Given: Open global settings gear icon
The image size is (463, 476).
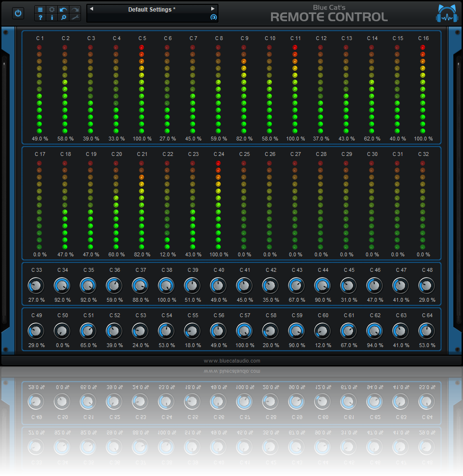Looking at the screenshot, I should point(52,9).
